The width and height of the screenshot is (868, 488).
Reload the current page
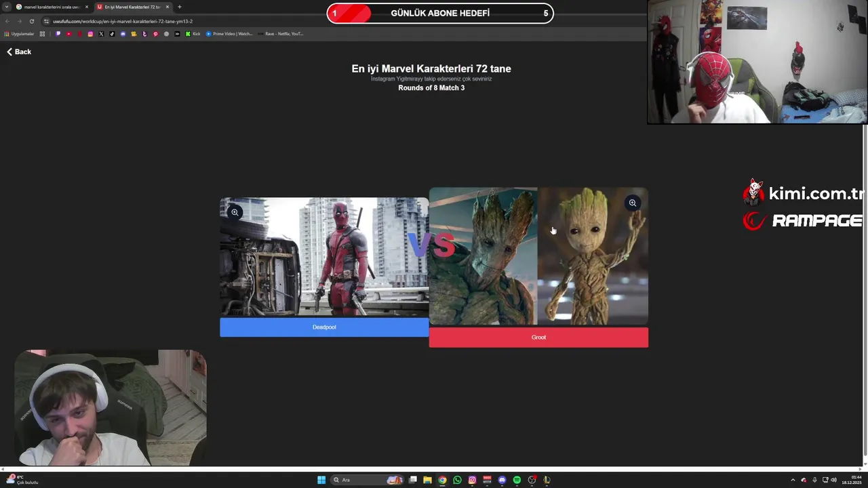point(31,21)
